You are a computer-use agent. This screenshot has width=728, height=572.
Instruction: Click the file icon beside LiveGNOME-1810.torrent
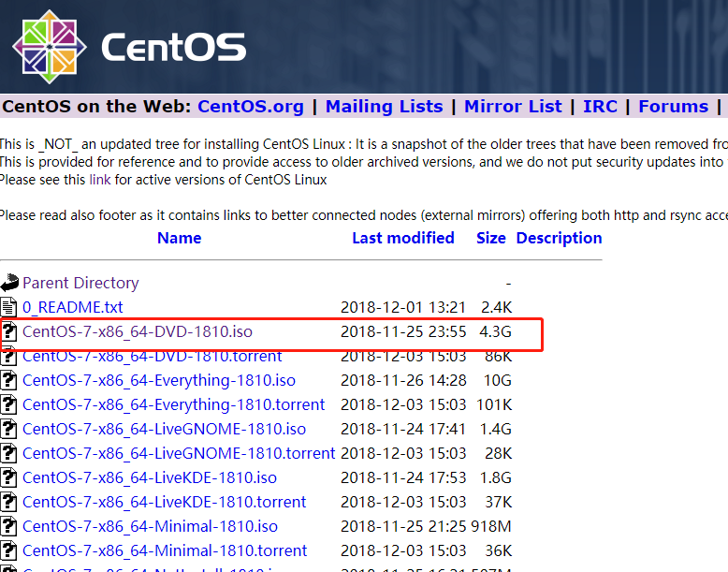tap(8, 453)
